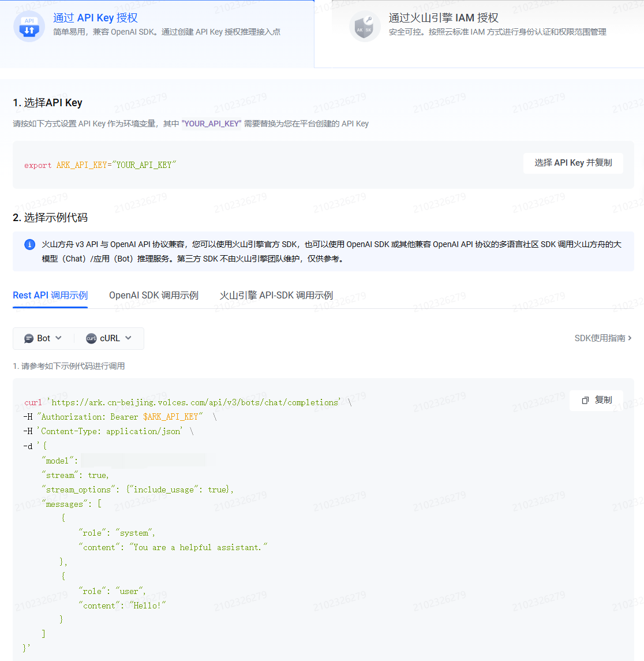The height and width of the screenshot is (661, 644).
Task: Click the 安全可控 IAM description text
Action: click(x=497, y=32)
